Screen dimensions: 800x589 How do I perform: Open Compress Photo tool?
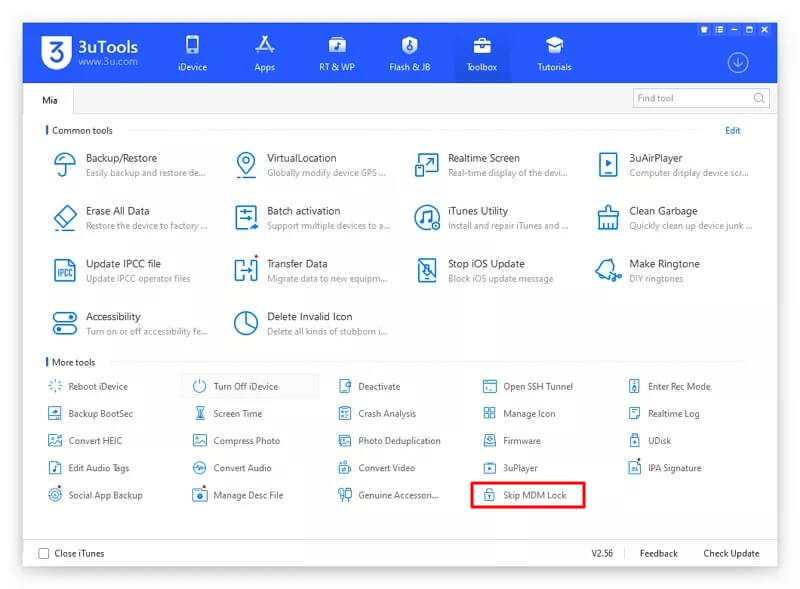(x=236, y=440)
